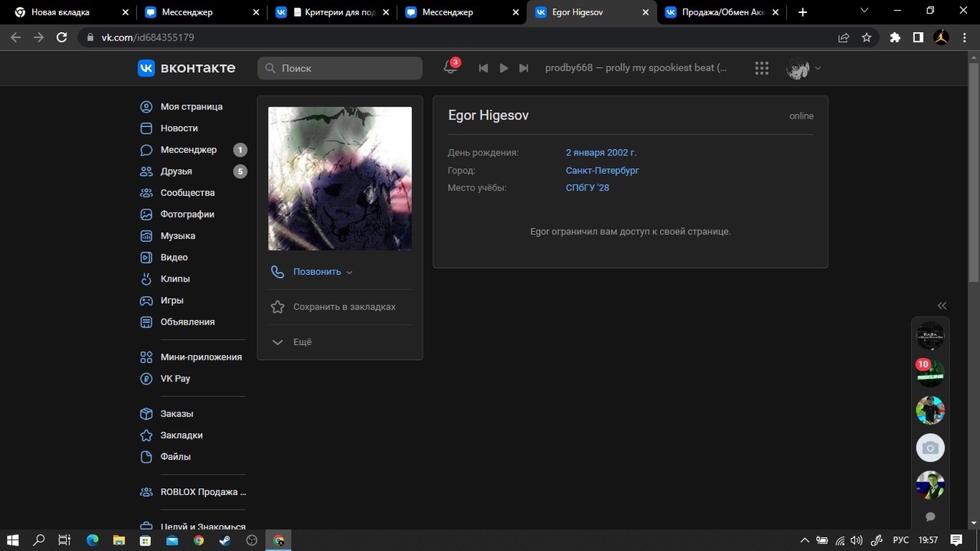Collapse the chat sidebar with double arrows
The height and width of the screenshot is (551, 980).
pos(942,305)
